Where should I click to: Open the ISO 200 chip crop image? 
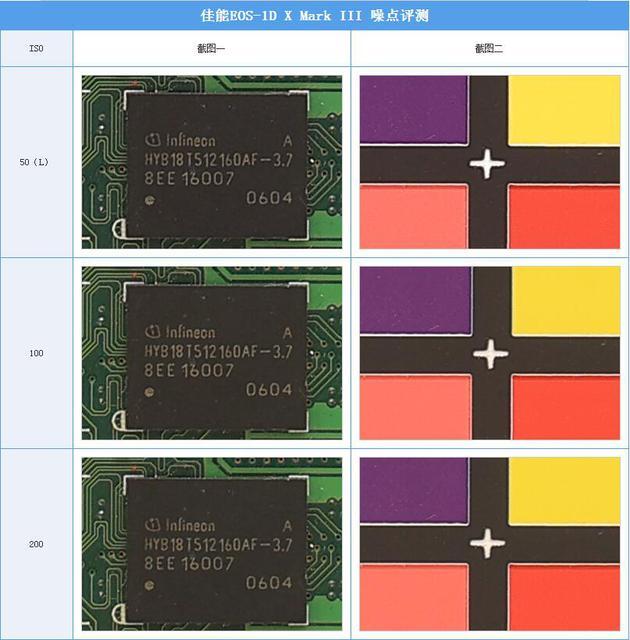(x=212, y=544)
